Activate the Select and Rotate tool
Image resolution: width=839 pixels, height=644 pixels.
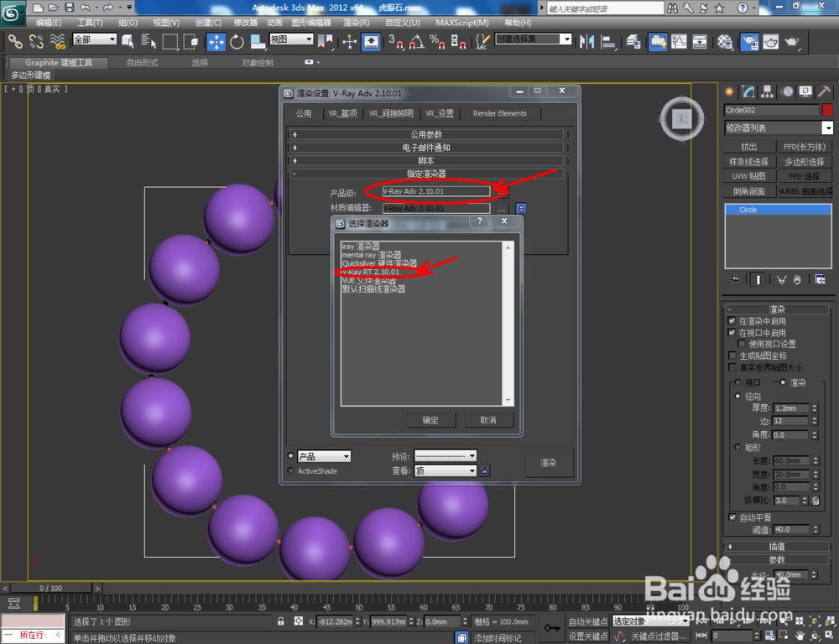pos(237,41)
